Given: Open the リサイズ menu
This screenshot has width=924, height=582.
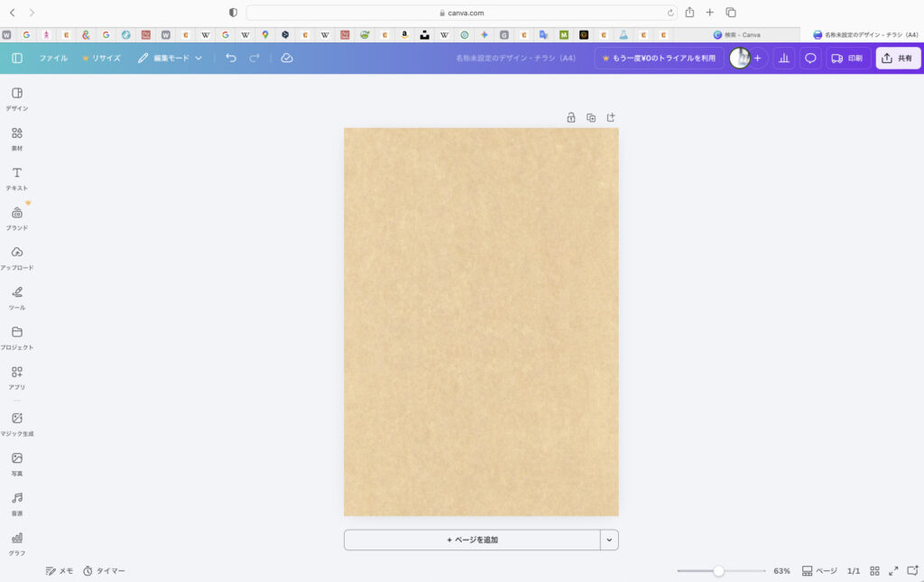Looking at the screenshot, I should click(x=101, y=58).
